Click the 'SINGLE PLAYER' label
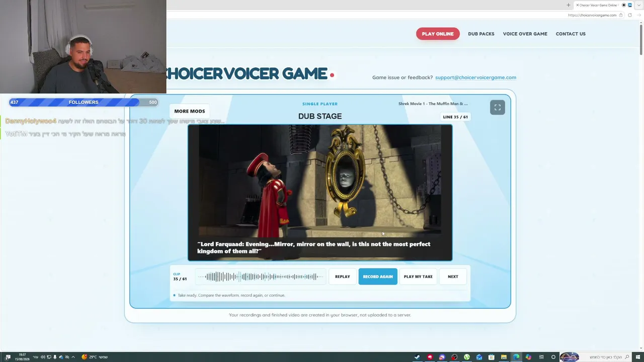 pyautogui.click(x=320, y=104)
